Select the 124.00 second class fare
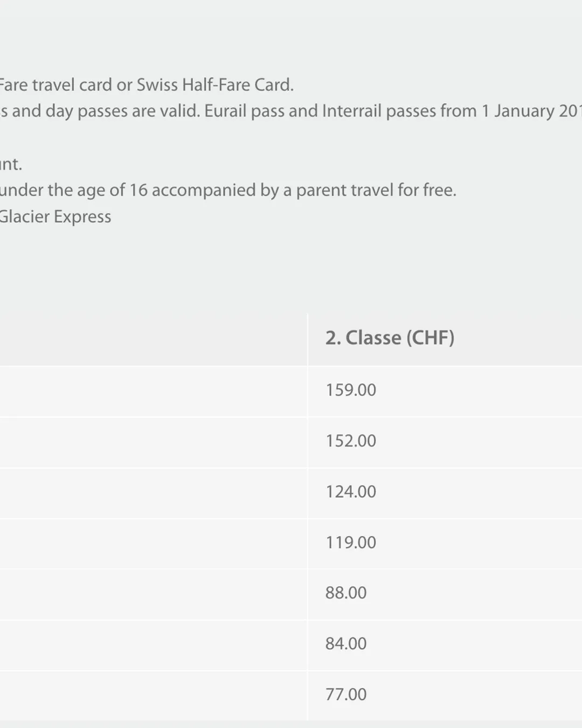 tap(351, 491)
